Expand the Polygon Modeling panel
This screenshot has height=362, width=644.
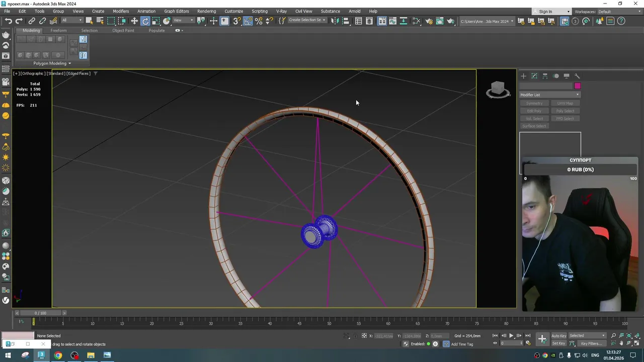point(52,63)
